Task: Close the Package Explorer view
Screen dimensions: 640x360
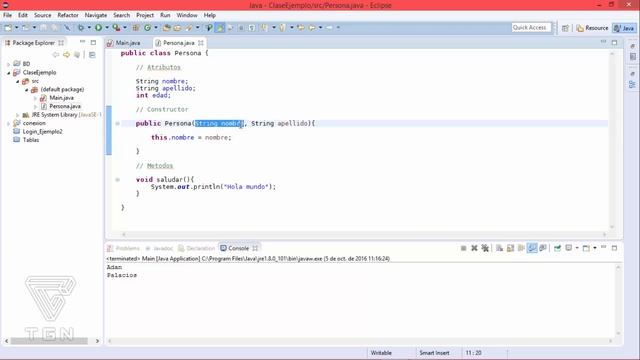Action: coord(61,42)
